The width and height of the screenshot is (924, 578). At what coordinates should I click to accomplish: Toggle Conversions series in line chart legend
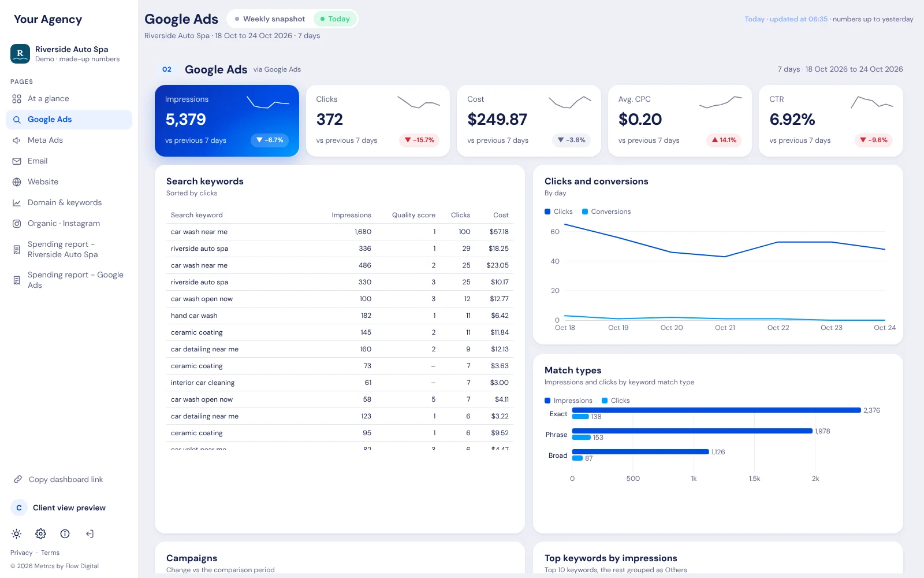606,212
